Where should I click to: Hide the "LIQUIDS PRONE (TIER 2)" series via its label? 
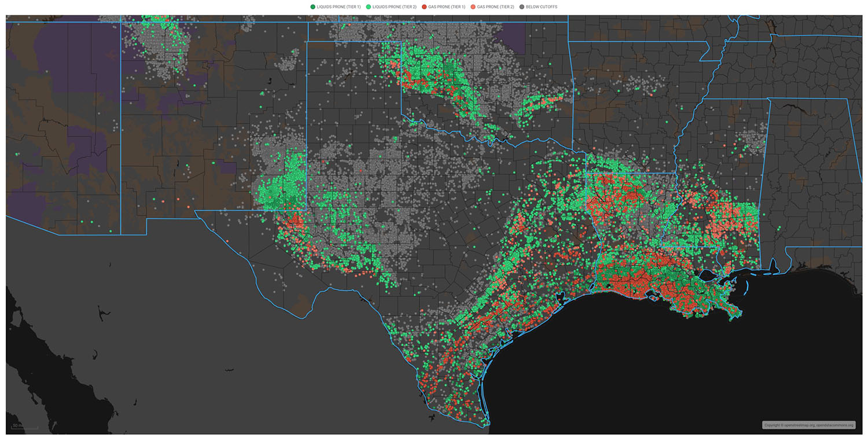pos(394,7)
